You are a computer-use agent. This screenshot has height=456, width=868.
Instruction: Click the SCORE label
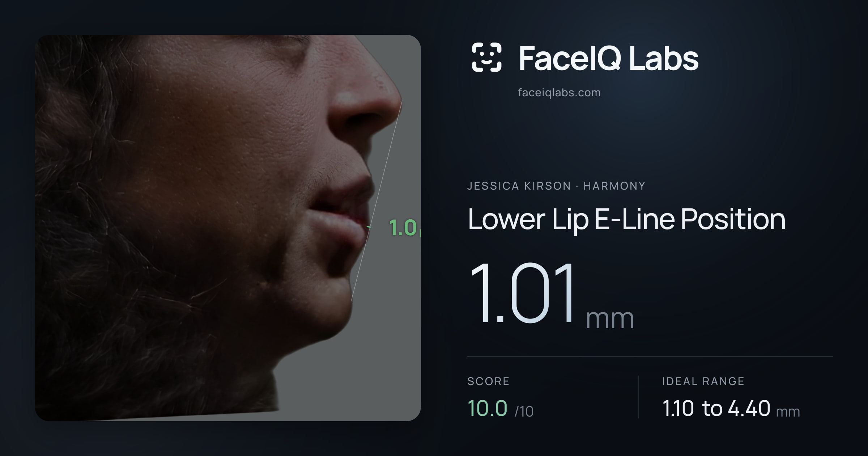(x=488, y=381)
